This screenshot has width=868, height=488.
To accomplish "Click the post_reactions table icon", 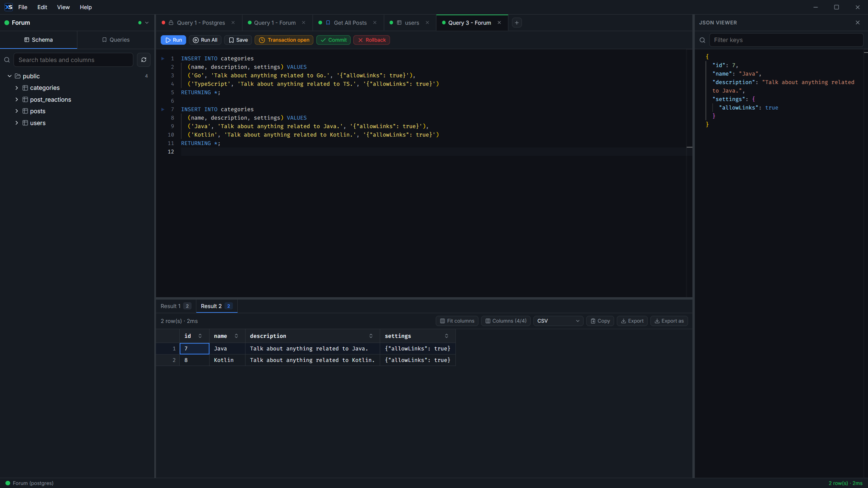I will click(x=25, y=100).
